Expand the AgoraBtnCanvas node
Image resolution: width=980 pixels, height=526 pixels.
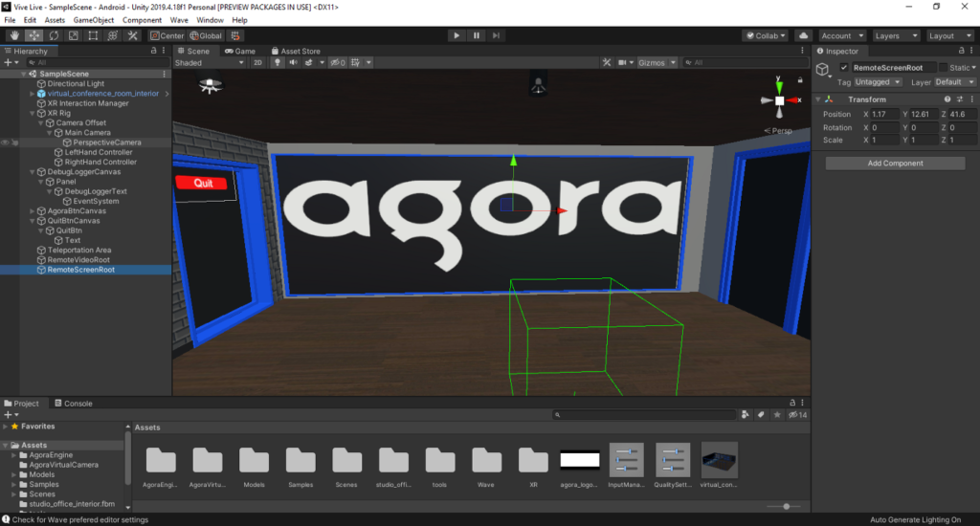33,211
